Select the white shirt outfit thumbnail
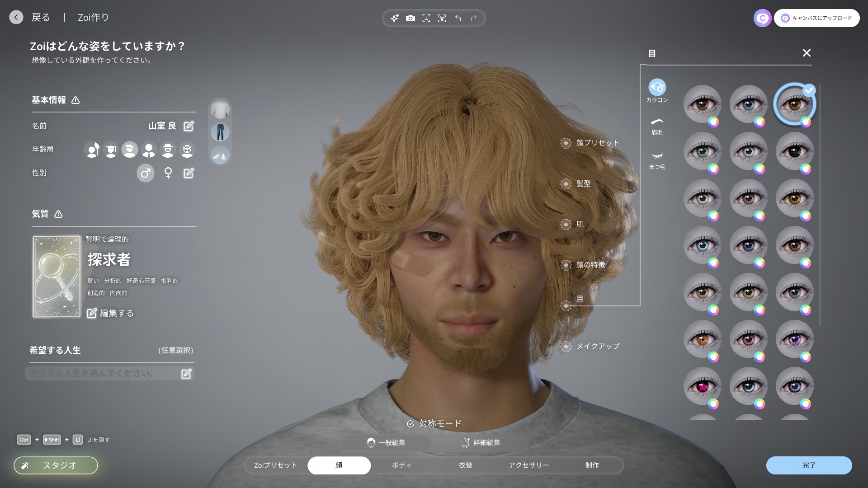Image resolution: width=868 pixels, height=488 pixels. pos(220,110)
